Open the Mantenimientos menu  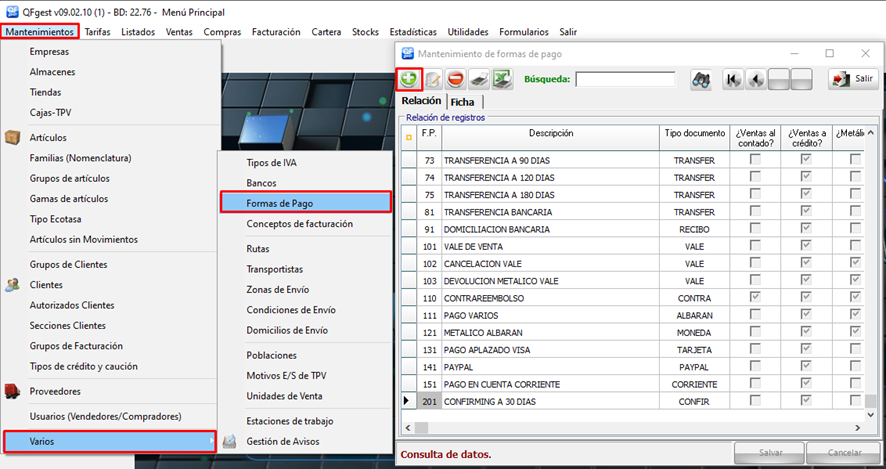pos(40,32)
